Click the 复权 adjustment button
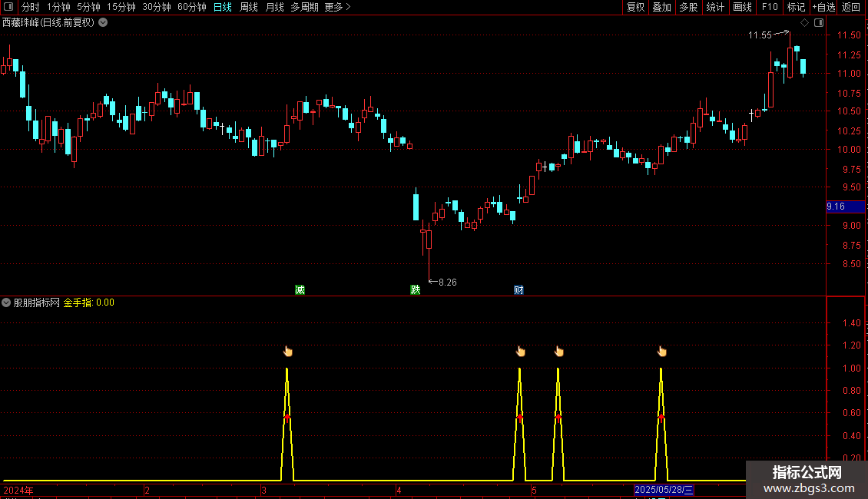The image size is (868, 499). pyautogui.click(x=635, y=7)
